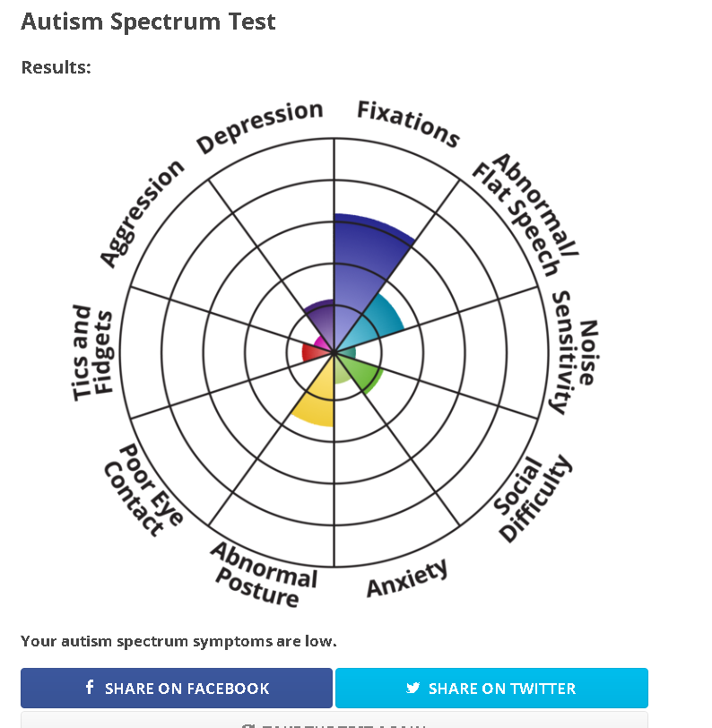Click the Results heading text
Screen dimensions: 712x728
(56, 67)
